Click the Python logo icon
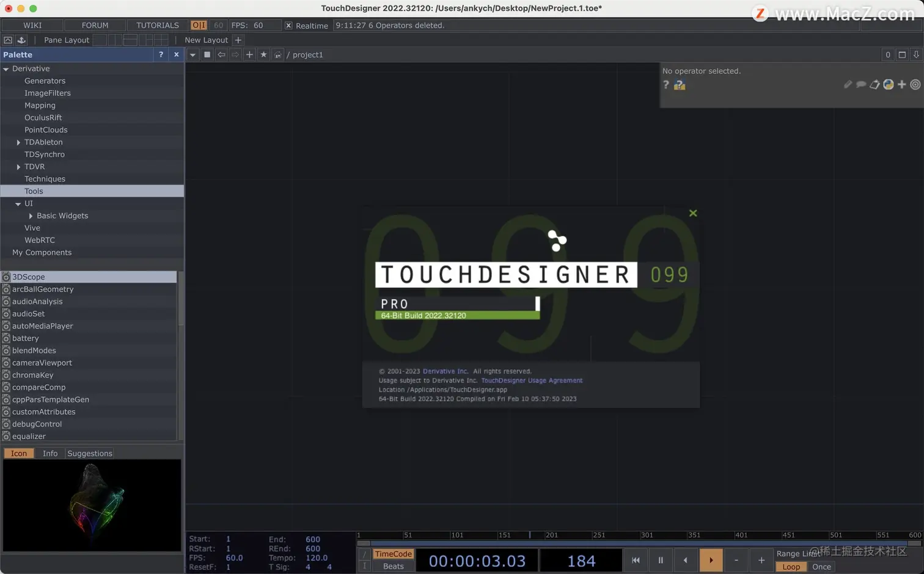924x574 pixels. tap(889, 84)
